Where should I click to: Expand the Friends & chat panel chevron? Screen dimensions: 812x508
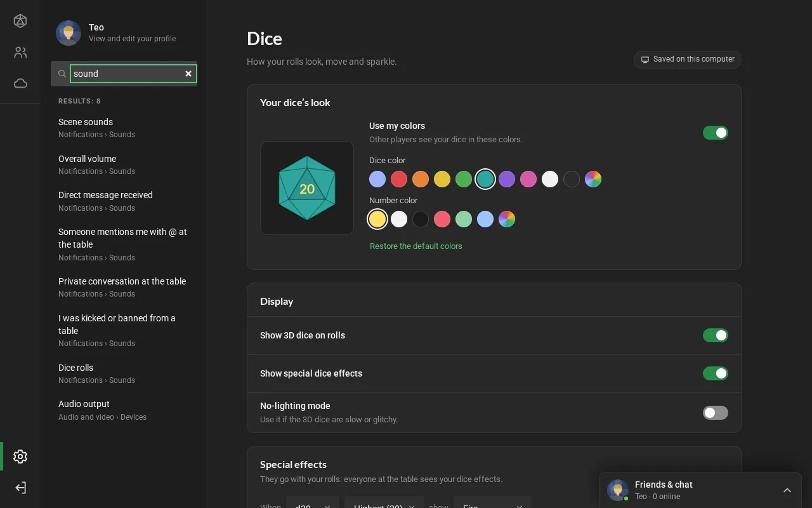pyautogui.click(x=787, y=490)
